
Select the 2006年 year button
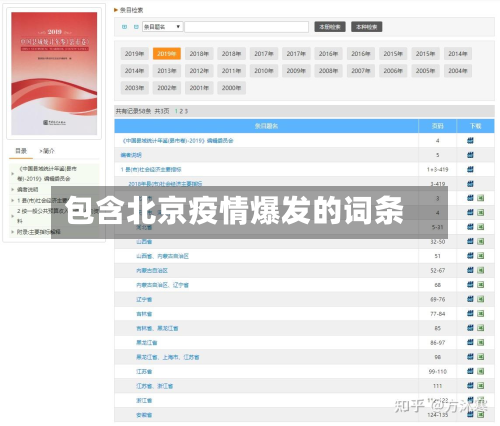(393, 71)
